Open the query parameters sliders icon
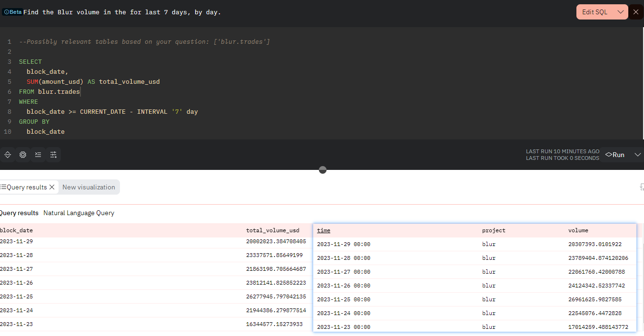This screenshot has width=644, height=336. [x=53, y=155]
